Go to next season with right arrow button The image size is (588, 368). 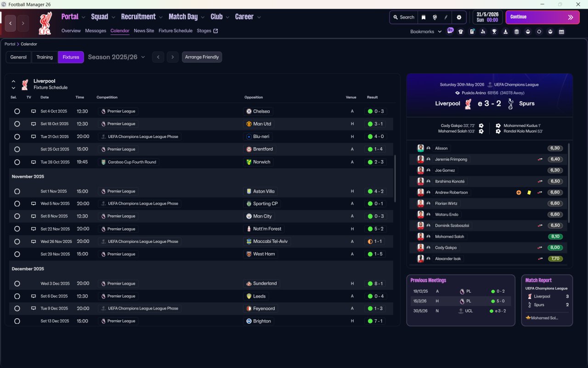(172, 57)
